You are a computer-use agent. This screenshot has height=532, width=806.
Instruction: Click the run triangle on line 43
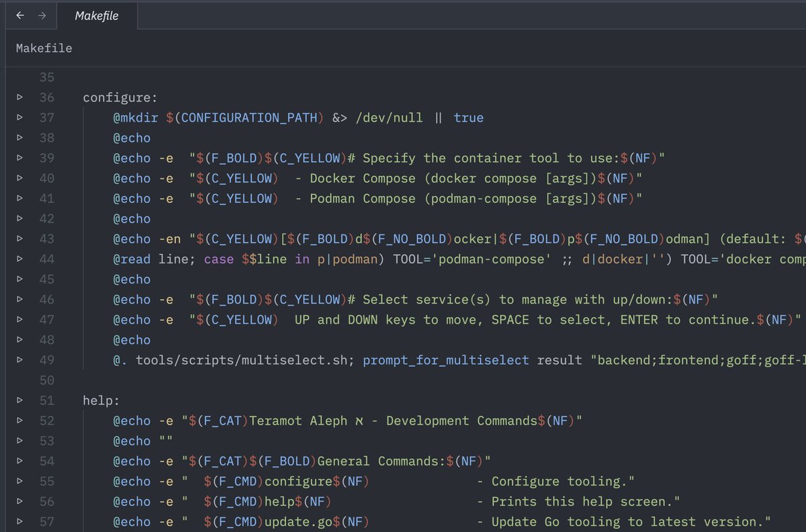point(20,238)
